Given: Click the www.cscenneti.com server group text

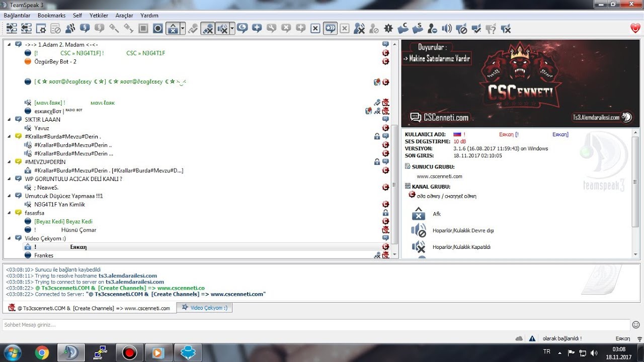Looking at the screenshot, I should point(439,176).
